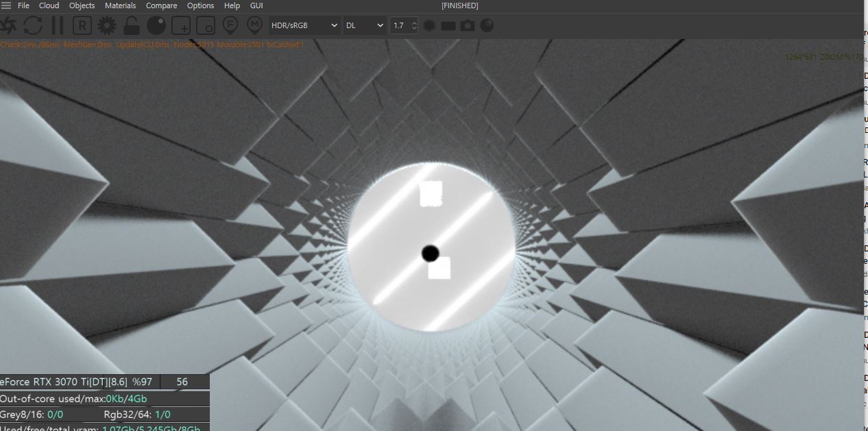Open the DL kernel dropdown
This screenshot has height=431, width=868.
click(365, 26)
